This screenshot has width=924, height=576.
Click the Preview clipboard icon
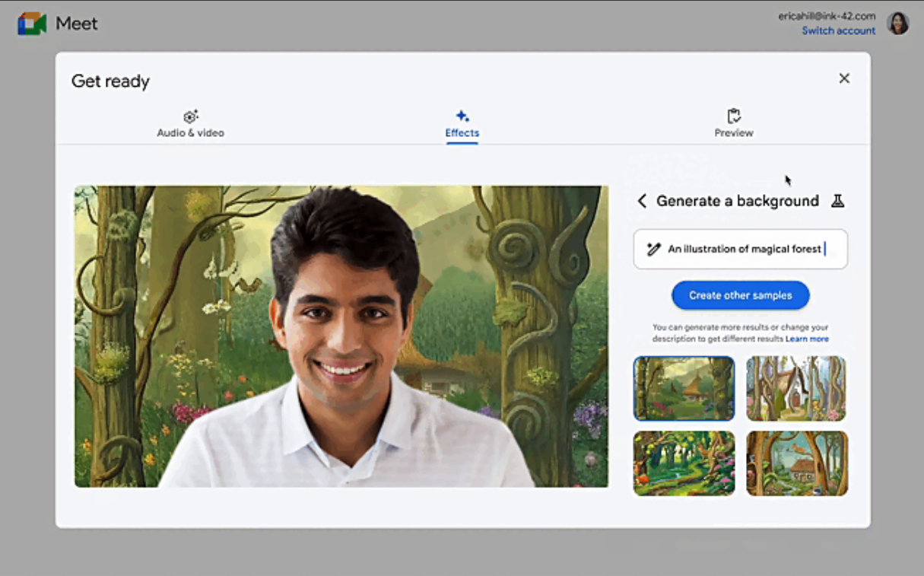[733, 116]
